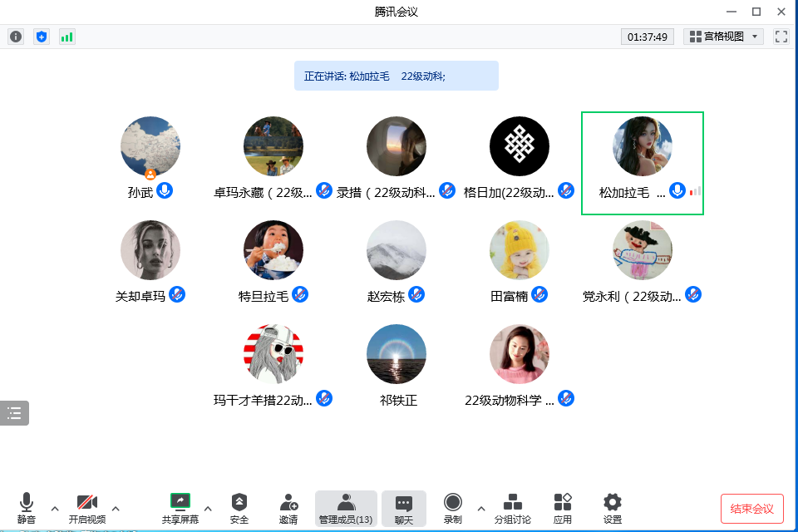This screenshot has height=532, width=798.
Task: Minimize the 腾讯会议 window
Action: click(731, 12)
